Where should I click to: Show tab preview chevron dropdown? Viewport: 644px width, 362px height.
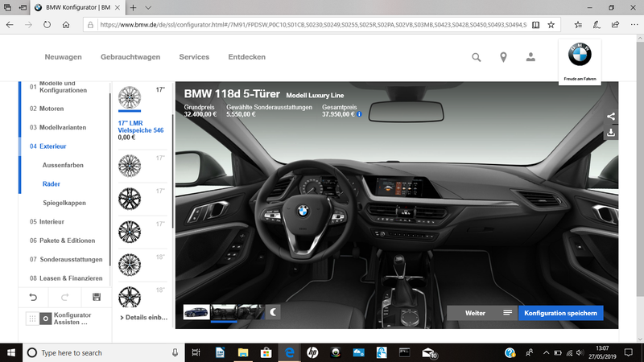tap(148, 7)
